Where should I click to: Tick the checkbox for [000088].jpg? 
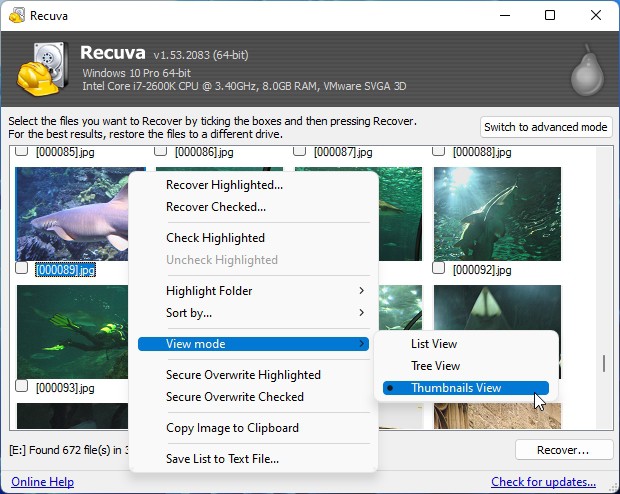[438, 151]
